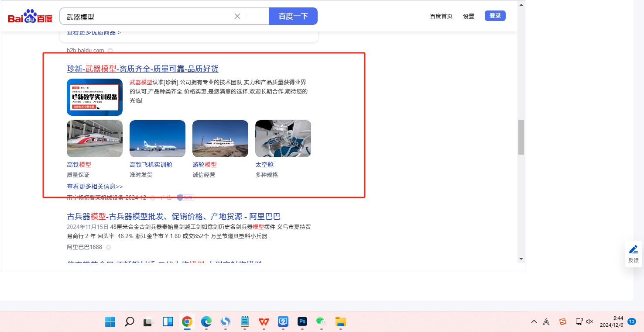This screenshot has height=332, width=644.
Task: Click the vertical scrollbar thumb
Action: [521, 137]
